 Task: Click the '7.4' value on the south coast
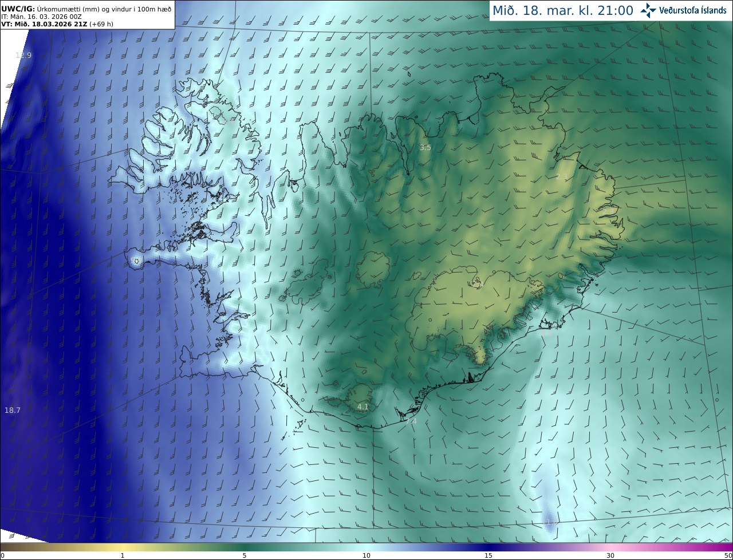[411, 421]
